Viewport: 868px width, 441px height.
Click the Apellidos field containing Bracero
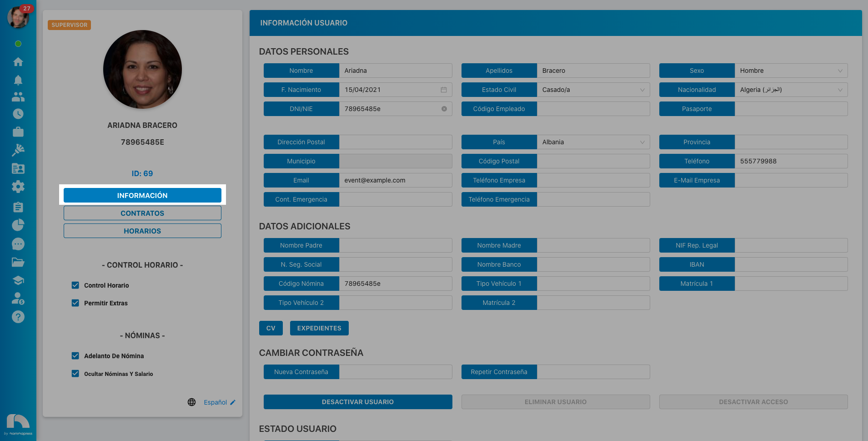pyautogui.click(x=593, y=71)
